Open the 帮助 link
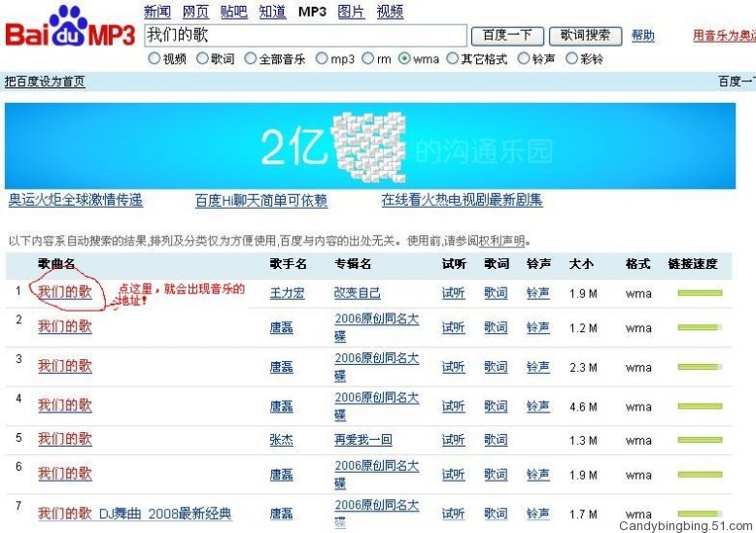Screen dimensions: 756x533 643,36
